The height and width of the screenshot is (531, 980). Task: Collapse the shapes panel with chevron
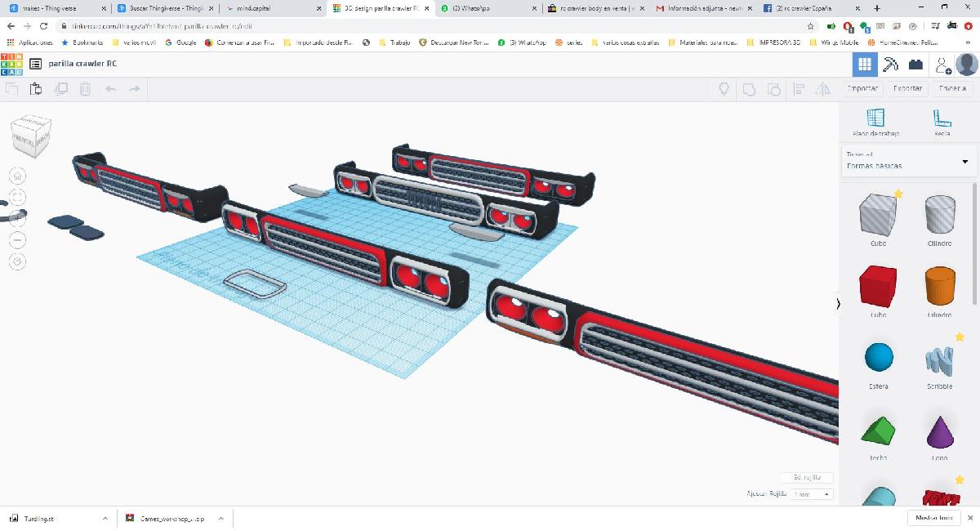838,304
